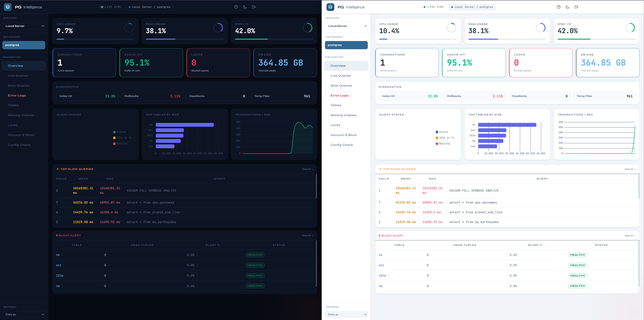Viewport: 644px width, 320px height.
Task: Toggle the Waiting legend item in the dark window
Action: pos(120,144)
